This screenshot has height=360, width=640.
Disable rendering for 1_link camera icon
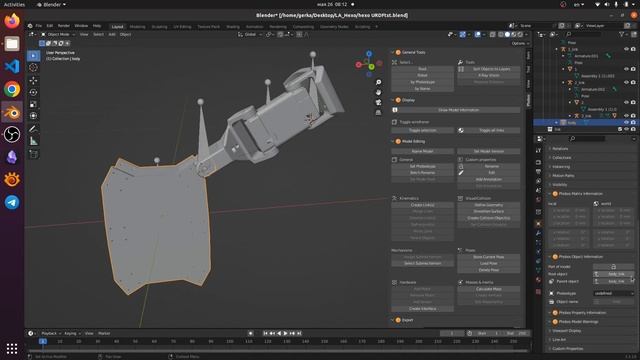point(633,49)
